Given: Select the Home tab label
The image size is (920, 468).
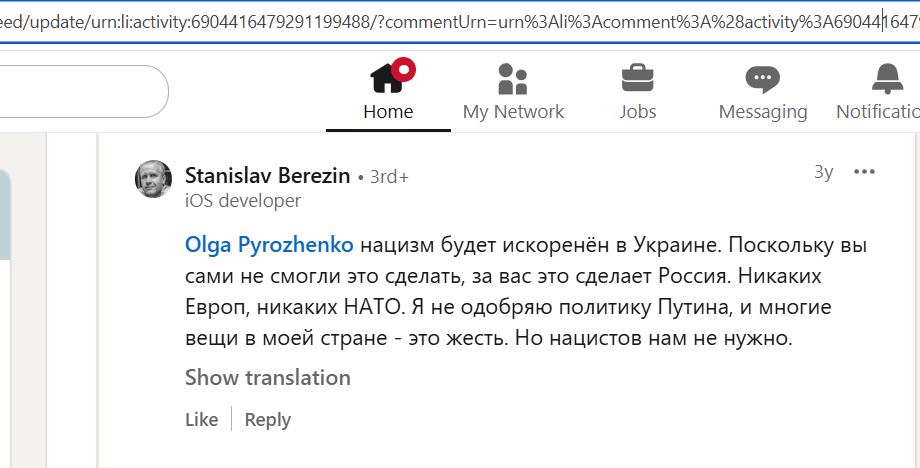Looking at the screenshot, I should point(388,111).
